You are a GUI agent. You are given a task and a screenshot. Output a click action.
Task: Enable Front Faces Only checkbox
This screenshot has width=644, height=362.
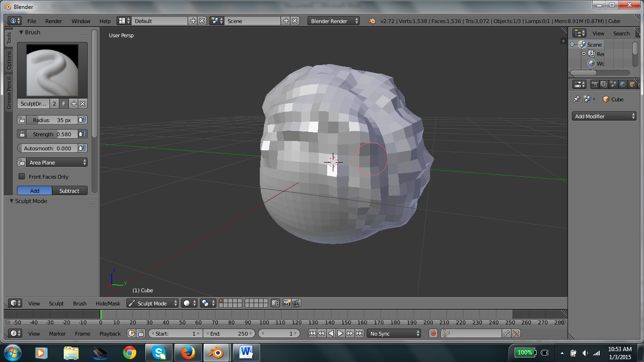point(22,176)
